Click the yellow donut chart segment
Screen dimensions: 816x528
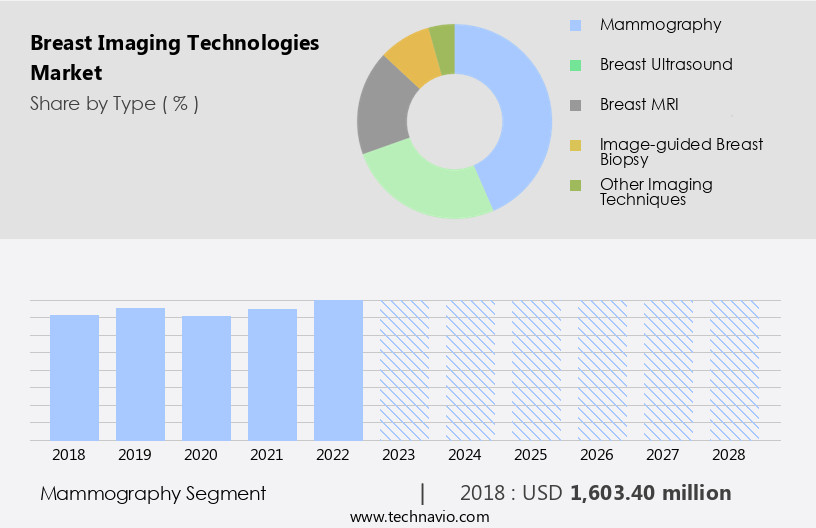tap(411, 57)
